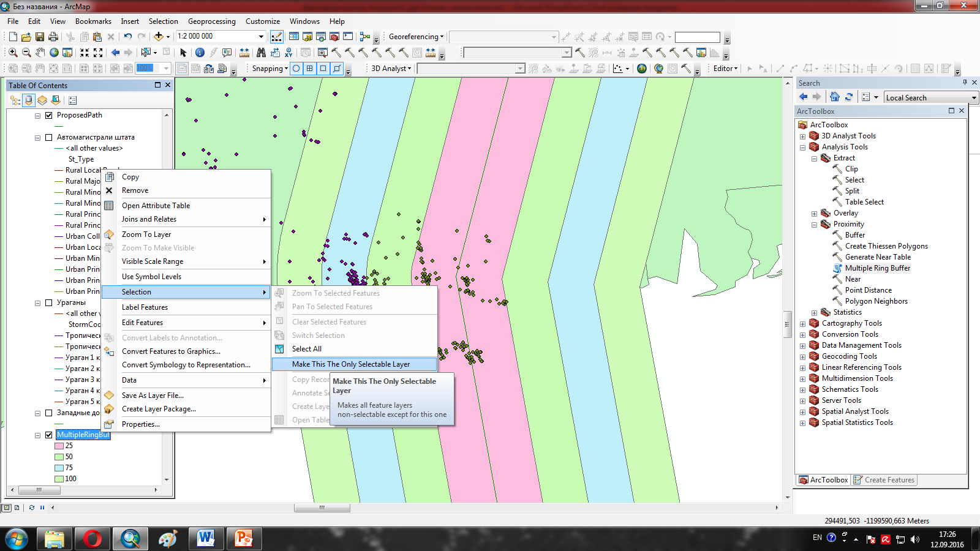
Task: Open the Catalog window icon
Action: pyautogui.click(x=307, y=37)
